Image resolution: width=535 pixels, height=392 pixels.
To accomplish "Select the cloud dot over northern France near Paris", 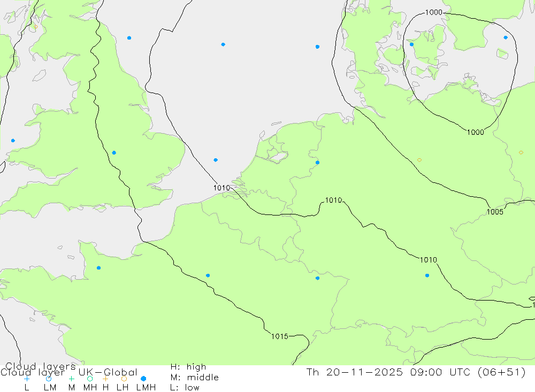I will click(x=208, y=275).
